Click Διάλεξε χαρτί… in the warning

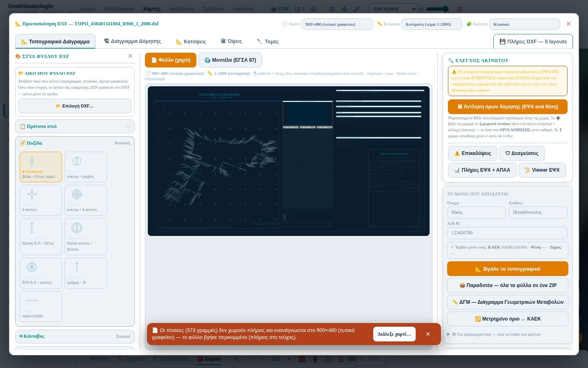pos(394,334)
